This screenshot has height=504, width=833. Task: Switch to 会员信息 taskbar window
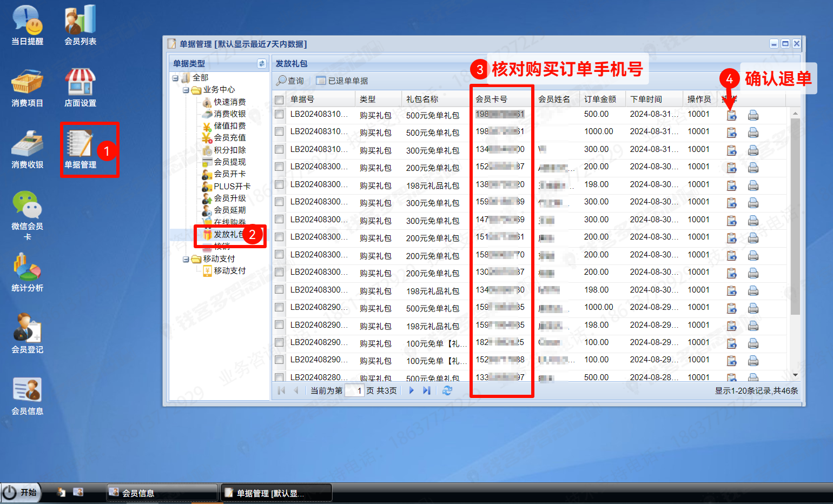pyautogui.click(x=161, y=493)
